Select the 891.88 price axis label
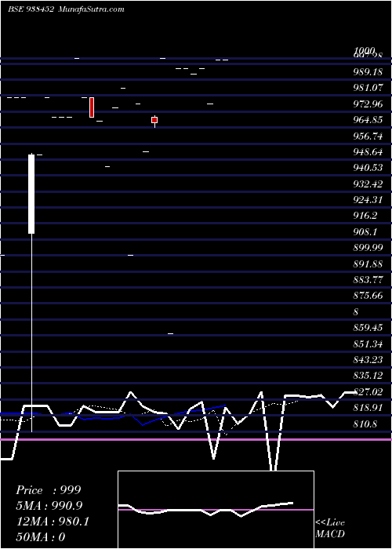 [x=368, y=264]
